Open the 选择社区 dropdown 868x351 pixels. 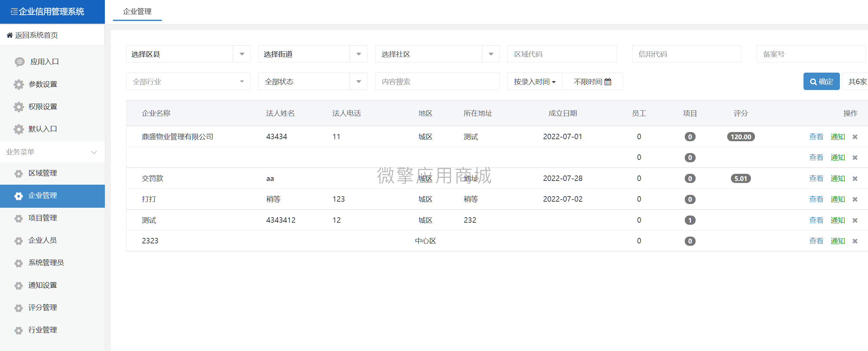(x=437, y=54)
